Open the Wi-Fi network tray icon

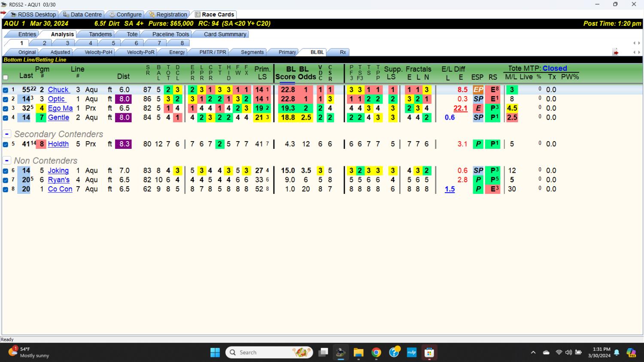click(x=559, y=353)
